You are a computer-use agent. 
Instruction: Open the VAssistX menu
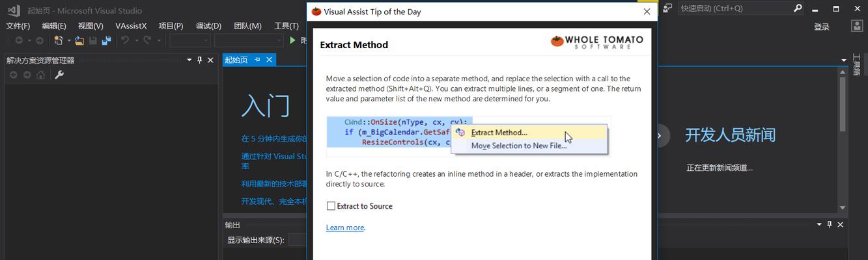pos(132,26)
